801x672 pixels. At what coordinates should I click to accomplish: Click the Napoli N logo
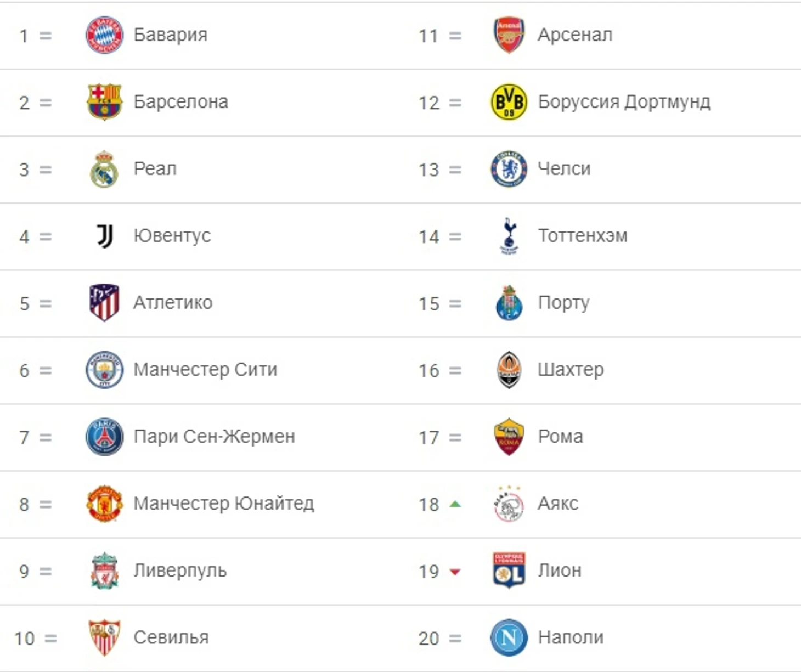(509, 637)
